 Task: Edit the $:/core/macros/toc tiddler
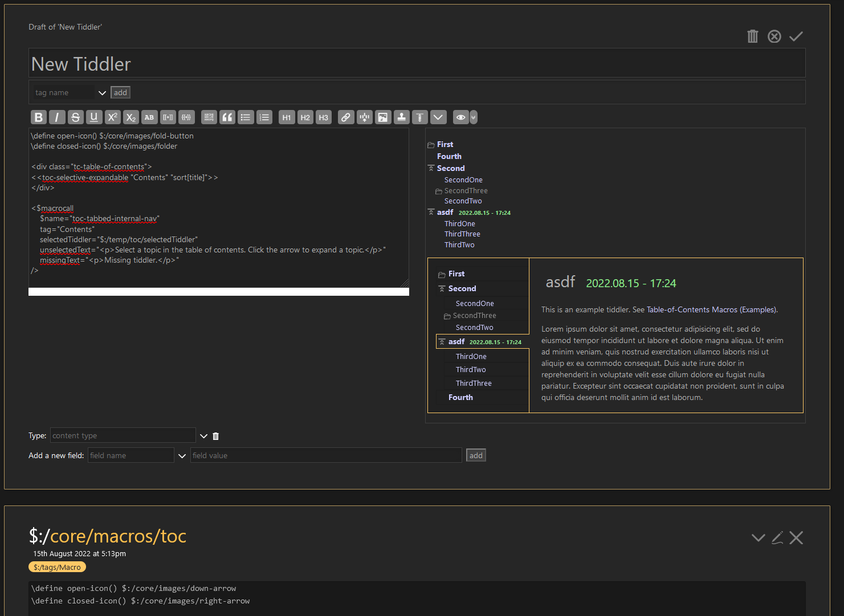[777, 537]
